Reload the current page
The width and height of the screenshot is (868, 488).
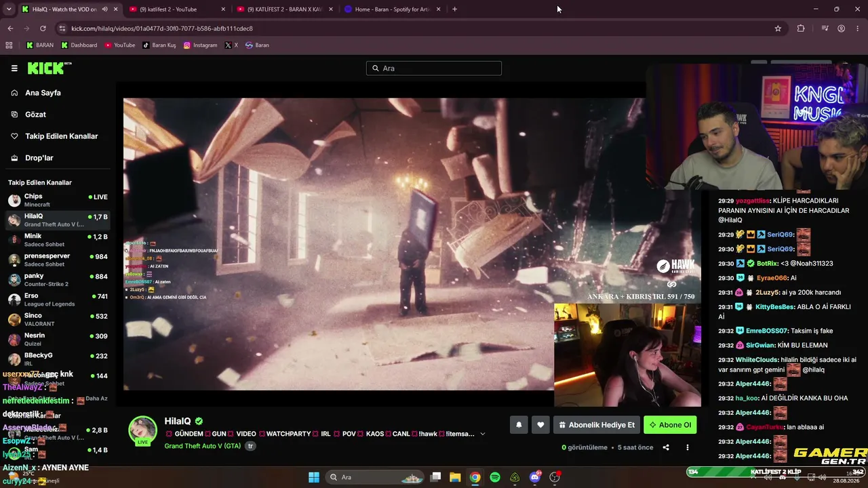pyautogui.click(x=43, y=28)
